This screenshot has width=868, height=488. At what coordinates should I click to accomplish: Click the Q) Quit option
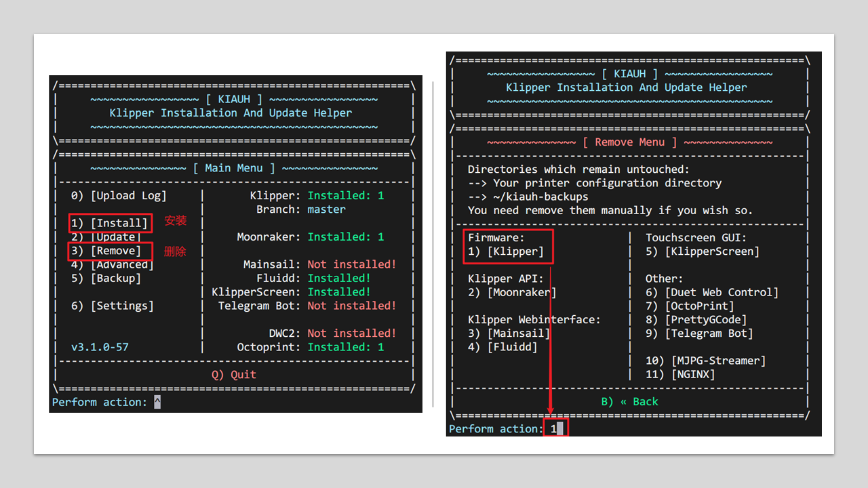tap(234, 375)
